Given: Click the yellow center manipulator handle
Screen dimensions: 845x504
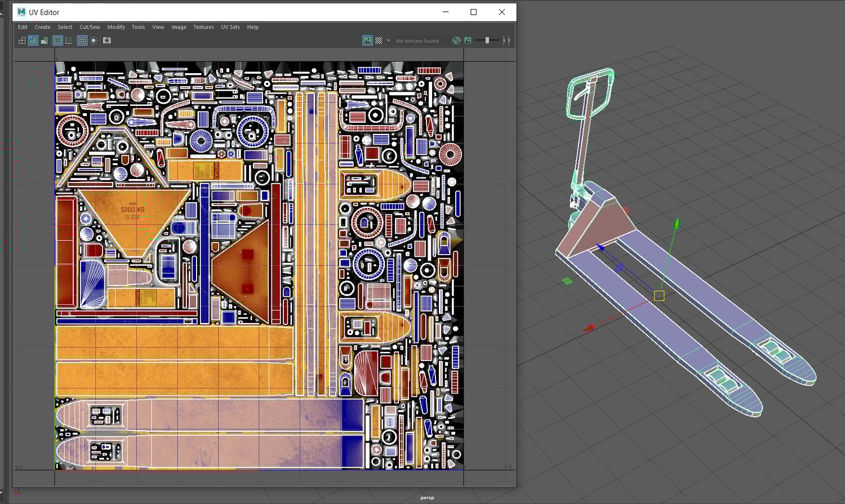Looking at the screenshot, I should tap(659, 296).
